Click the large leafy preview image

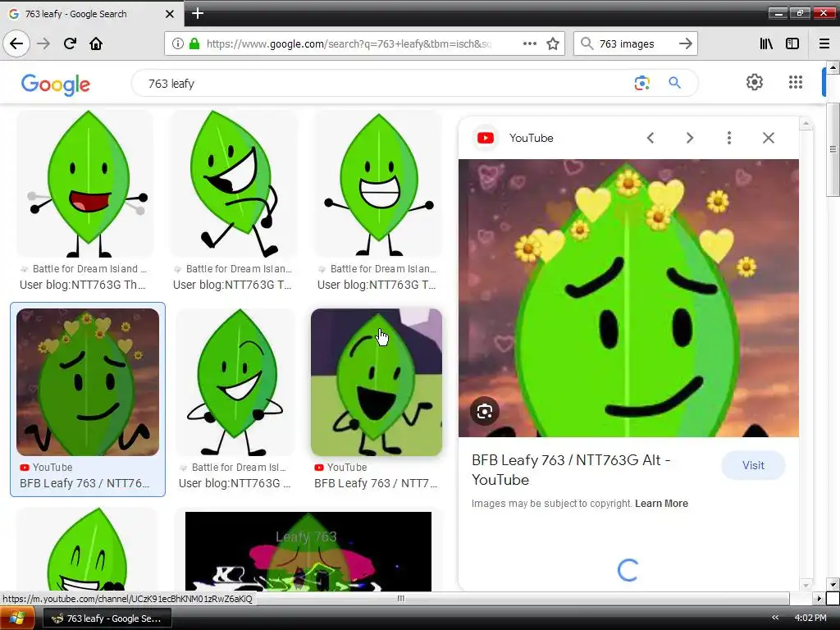tap(628, 298)
